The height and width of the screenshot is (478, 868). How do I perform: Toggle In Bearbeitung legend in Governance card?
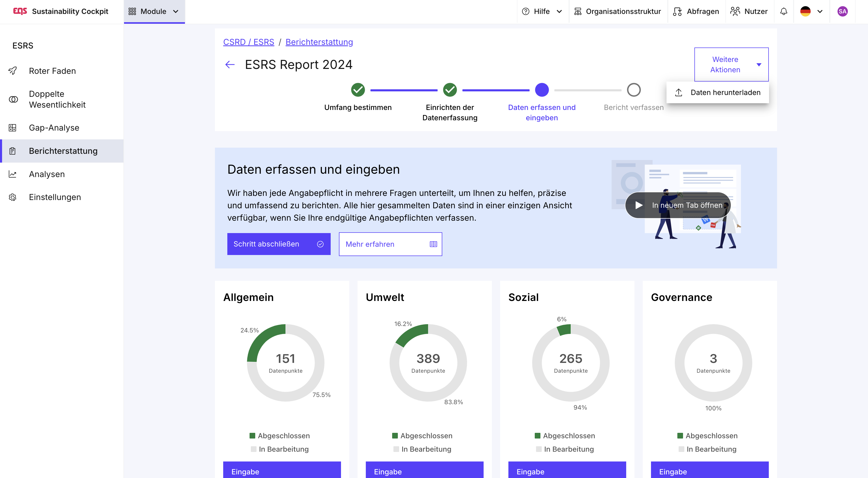707,449
